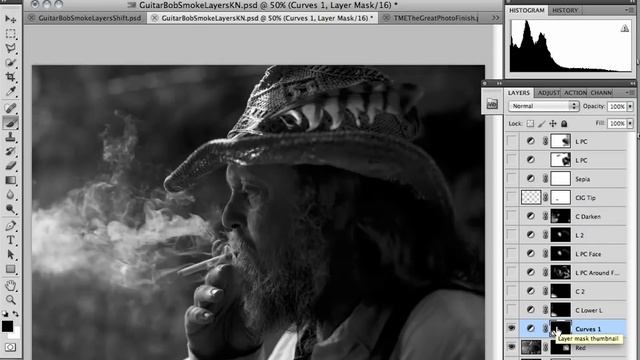Select the Move tool
640x360 pixels.
coord(11,19)
